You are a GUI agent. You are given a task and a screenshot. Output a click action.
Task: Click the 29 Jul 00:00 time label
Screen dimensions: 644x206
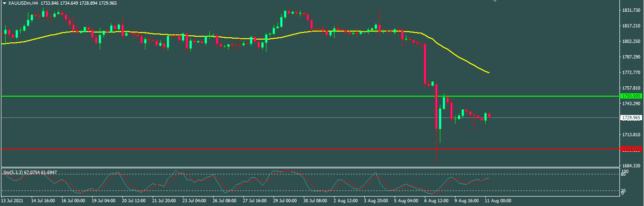286,200
